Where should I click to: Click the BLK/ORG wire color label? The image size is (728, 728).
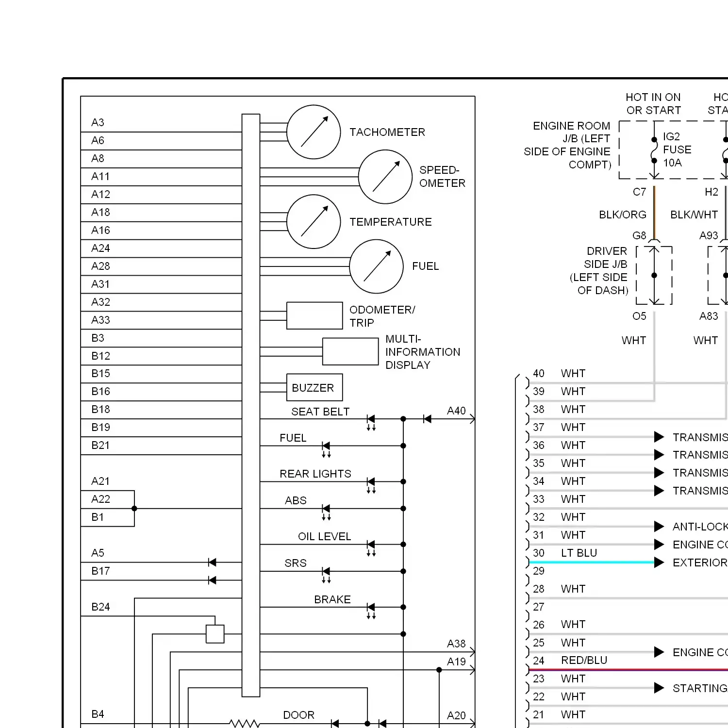623,215
